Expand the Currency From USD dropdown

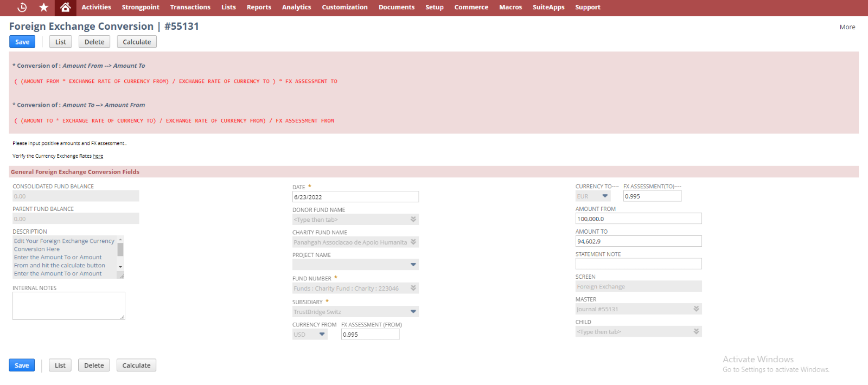(322, 335)
